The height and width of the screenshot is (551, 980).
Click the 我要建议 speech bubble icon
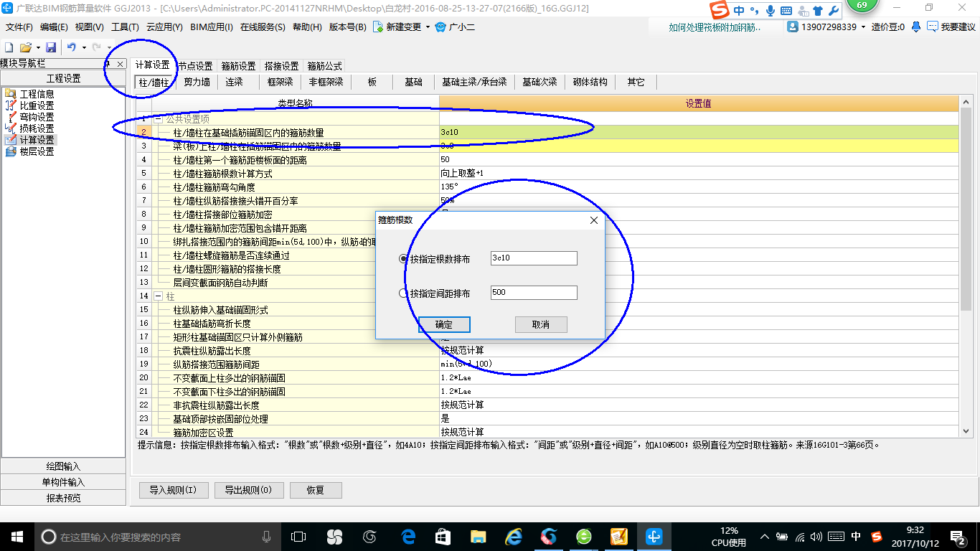tap(933, 27)
